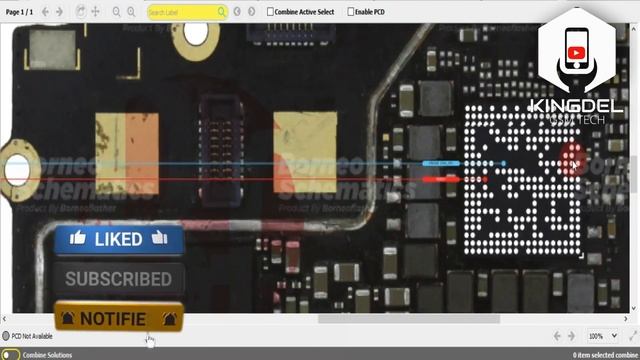Click the red net label on board
Image resolution: width=640 pixels, height=360 pixels.
click(x=441, y=179)
